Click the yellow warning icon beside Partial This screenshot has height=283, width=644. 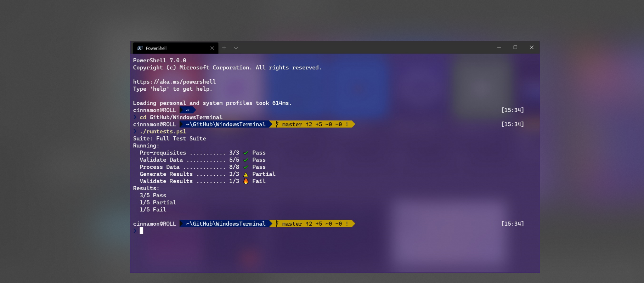click(246, 174)
